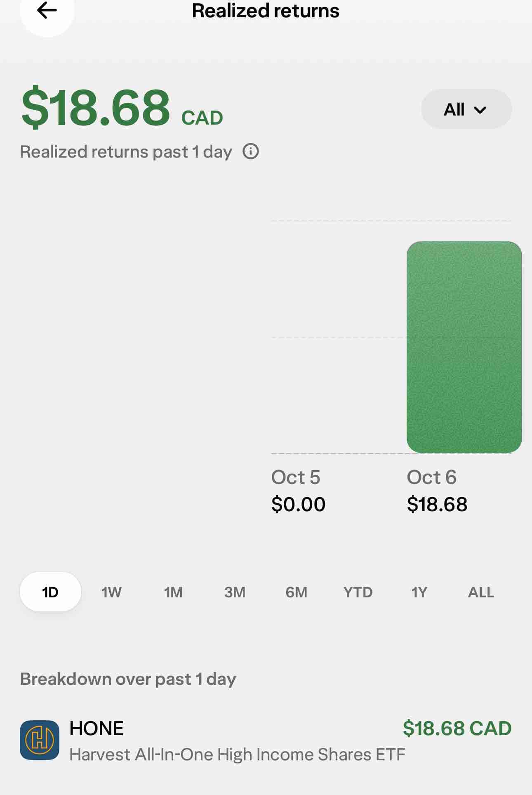
Task: Select the YTD time range
Action: click(358, 592)
